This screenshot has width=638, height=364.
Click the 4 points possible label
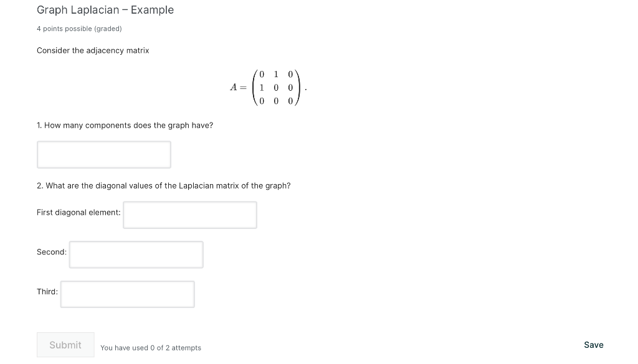click(x=79, y=29)
